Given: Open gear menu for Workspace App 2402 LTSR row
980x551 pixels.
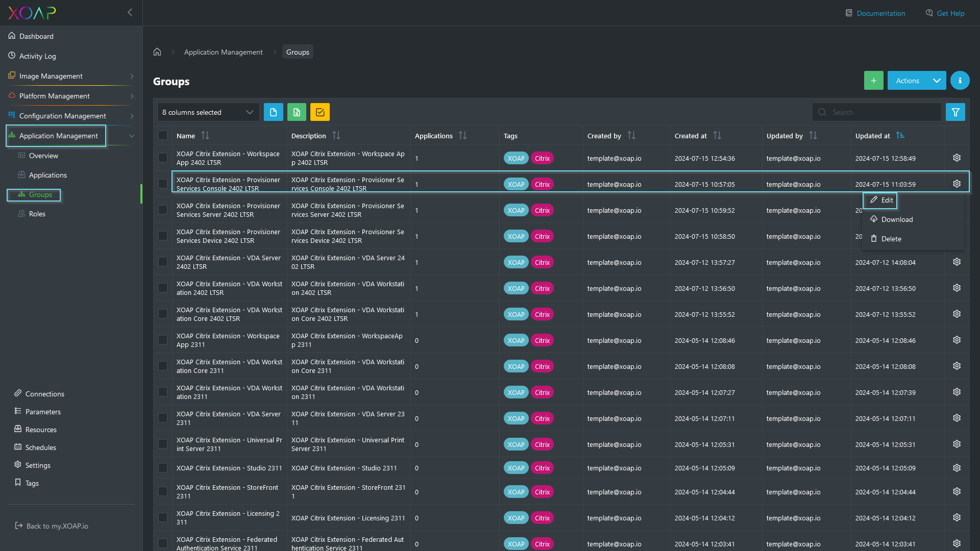Looking at the screenshot, I should coord(957,158).
